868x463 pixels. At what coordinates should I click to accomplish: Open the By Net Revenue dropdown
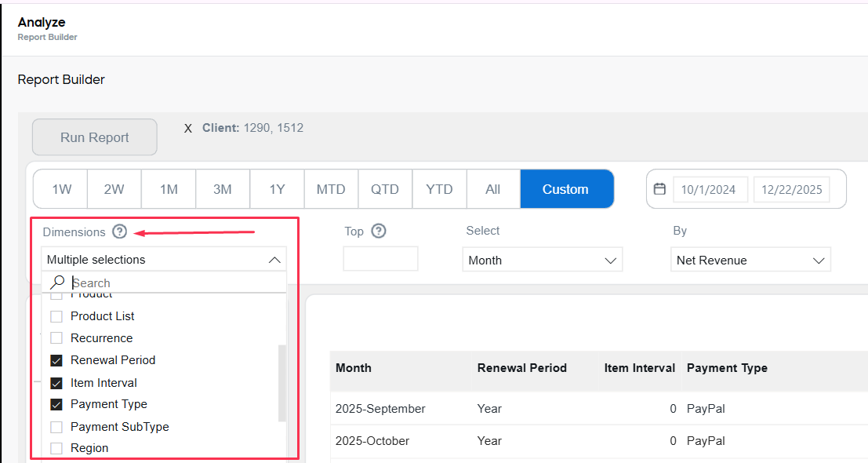[750, 259]
